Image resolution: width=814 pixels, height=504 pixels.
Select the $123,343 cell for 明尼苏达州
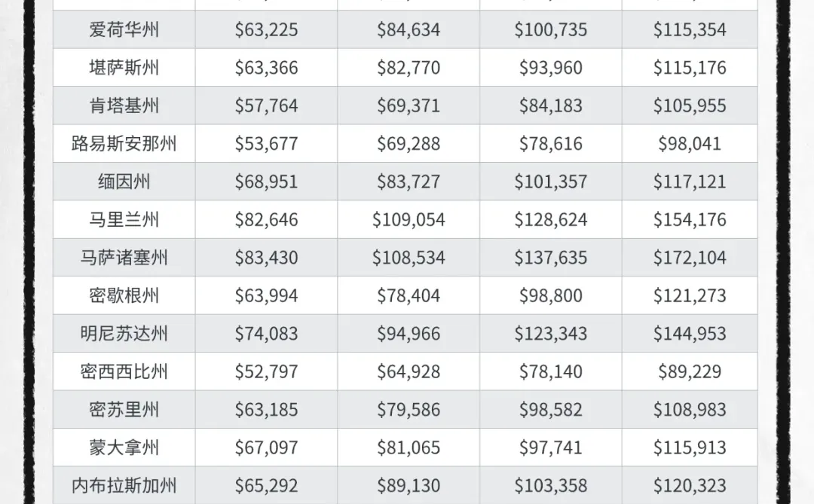(x=551, y=333)
